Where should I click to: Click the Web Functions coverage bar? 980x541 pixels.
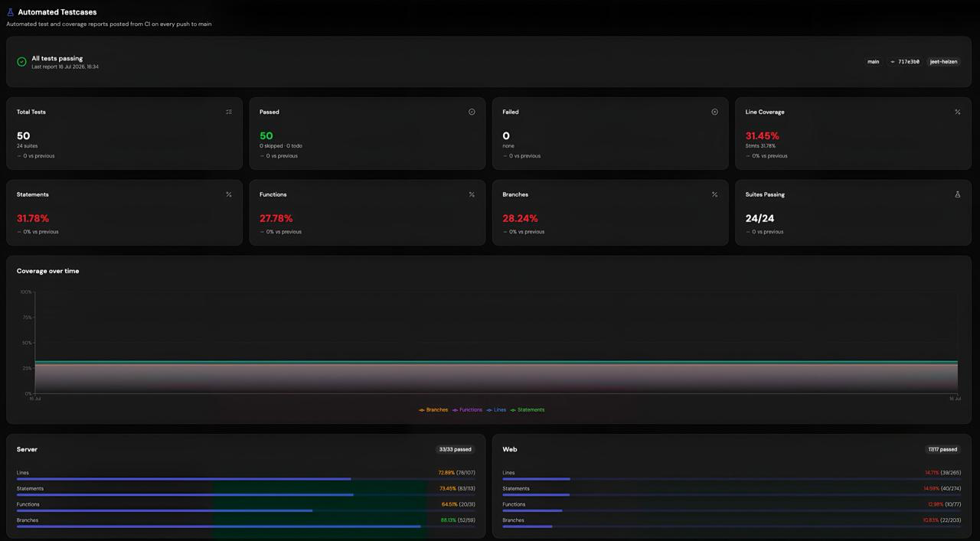[731, 510]
